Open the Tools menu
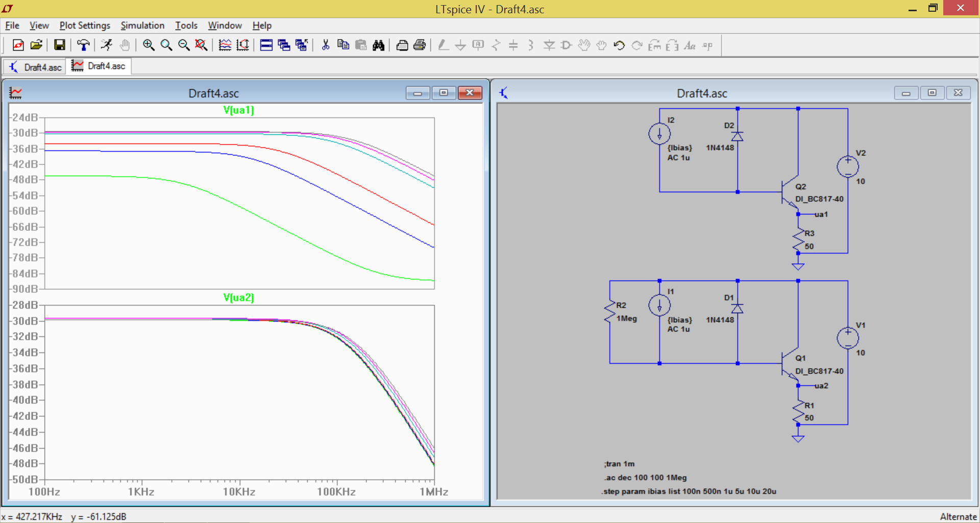The width and height of the screenshot is (980, 523). point(186,26)
